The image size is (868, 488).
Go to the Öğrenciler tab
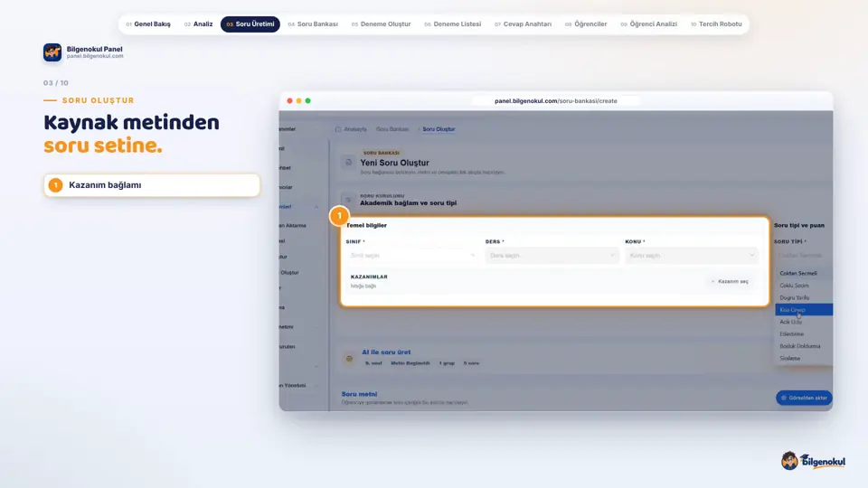586,24
